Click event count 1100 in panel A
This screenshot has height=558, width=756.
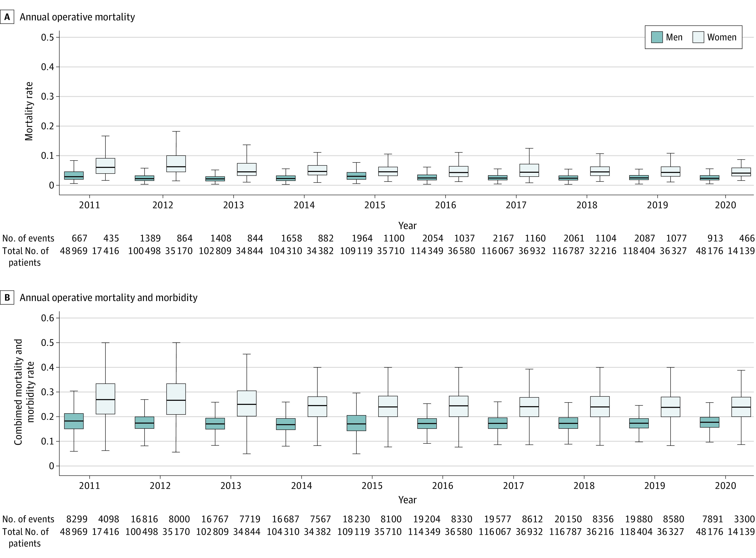tap(394, 239)
